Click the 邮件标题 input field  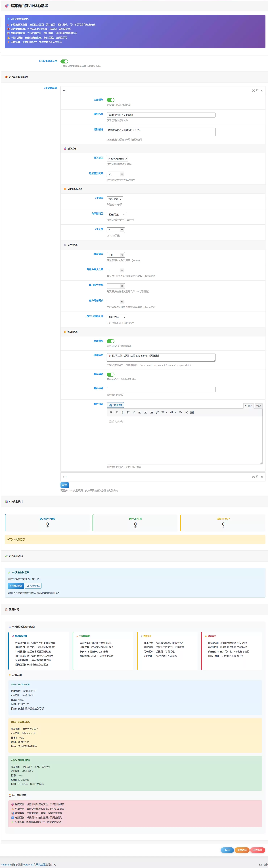(161, 389)
